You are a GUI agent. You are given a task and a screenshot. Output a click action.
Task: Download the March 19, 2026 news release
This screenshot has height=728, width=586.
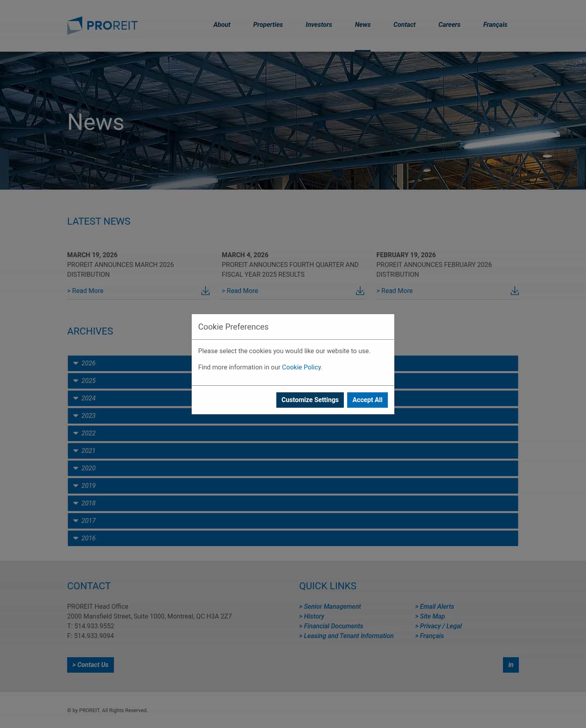tap(206, 291)
